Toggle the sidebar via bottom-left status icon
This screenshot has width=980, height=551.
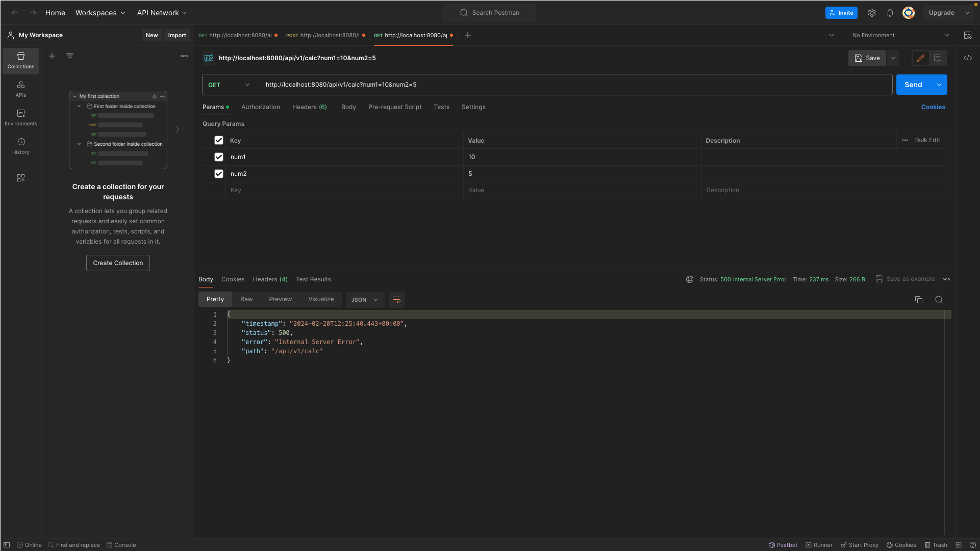click(x=7, y=545)
